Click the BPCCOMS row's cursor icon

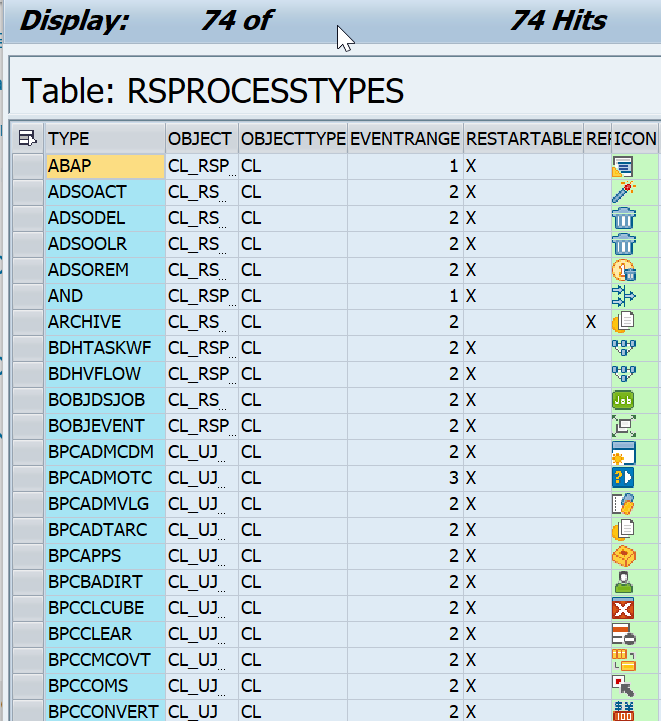point(623,687)
